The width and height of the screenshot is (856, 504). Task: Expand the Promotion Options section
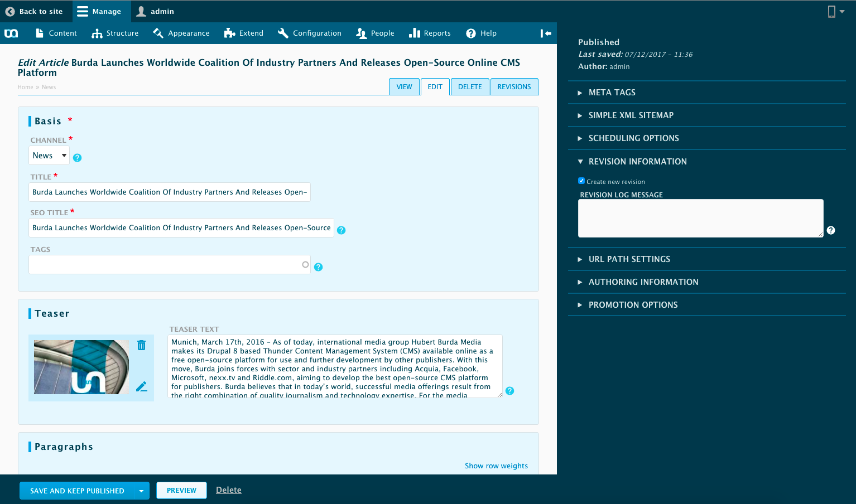707,305
